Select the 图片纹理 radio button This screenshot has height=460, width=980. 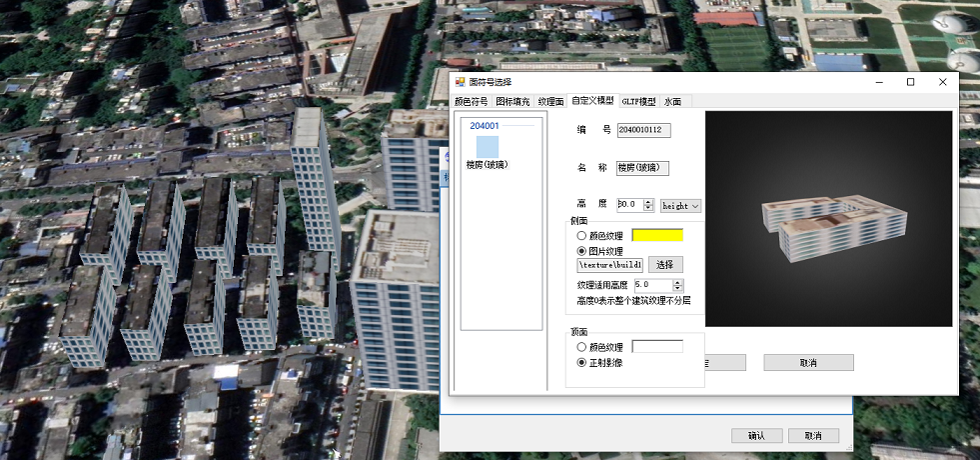(581, 251)
